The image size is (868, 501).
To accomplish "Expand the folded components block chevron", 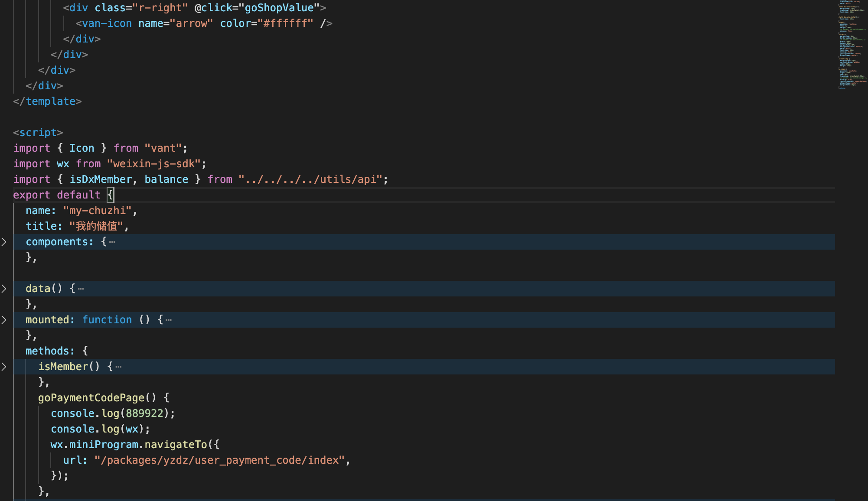I will 4,242.
